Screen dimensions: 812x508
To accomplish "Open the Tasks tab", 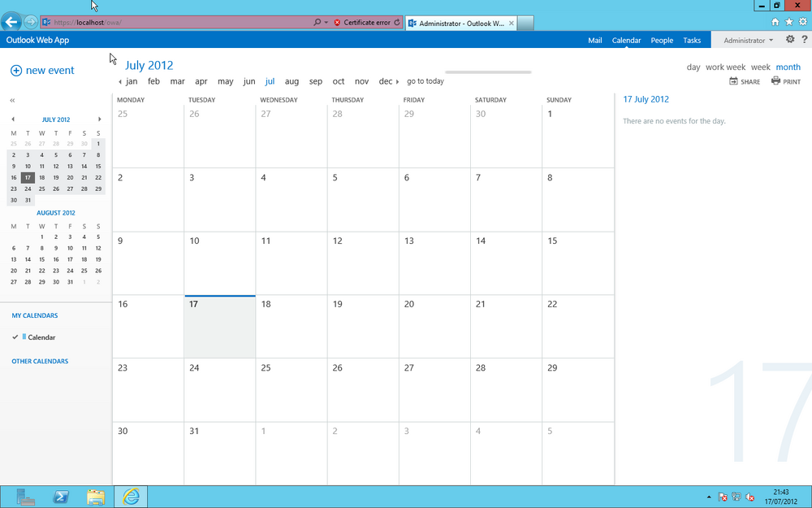I will click(x=692, y=40).
